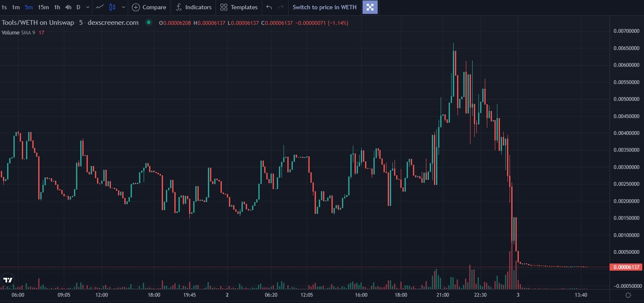
Task: Select the line chart style icon
Action: pyautogui.click(x=100, y=7)
